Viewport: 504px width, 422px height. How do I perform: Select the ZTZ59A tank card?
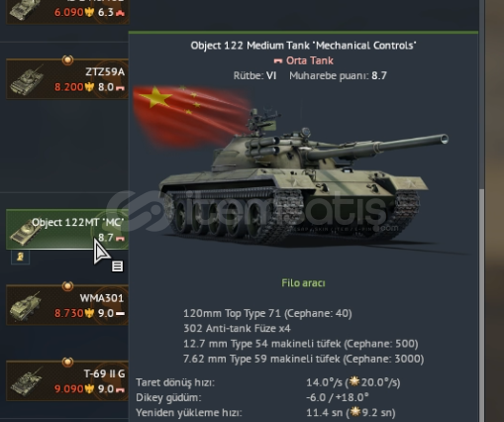click(67, 79)
